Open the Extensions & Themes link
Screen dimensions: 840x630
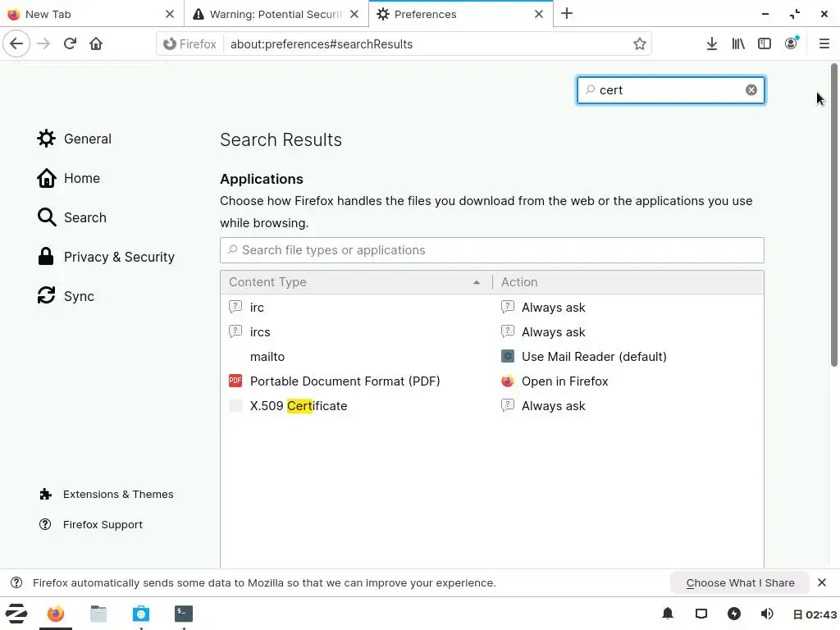coord(117,495)
